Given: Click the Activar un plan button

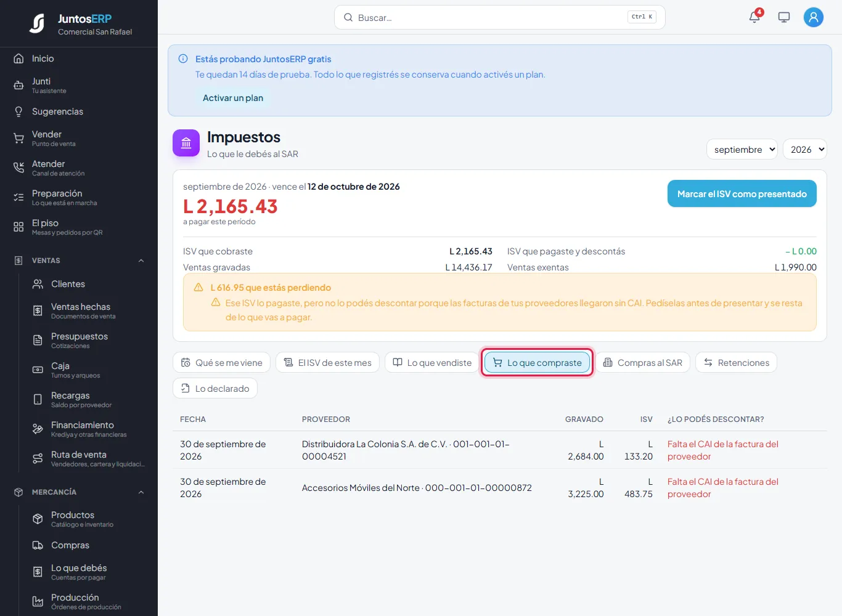Looking at the screenshot, I should point(233,98).
